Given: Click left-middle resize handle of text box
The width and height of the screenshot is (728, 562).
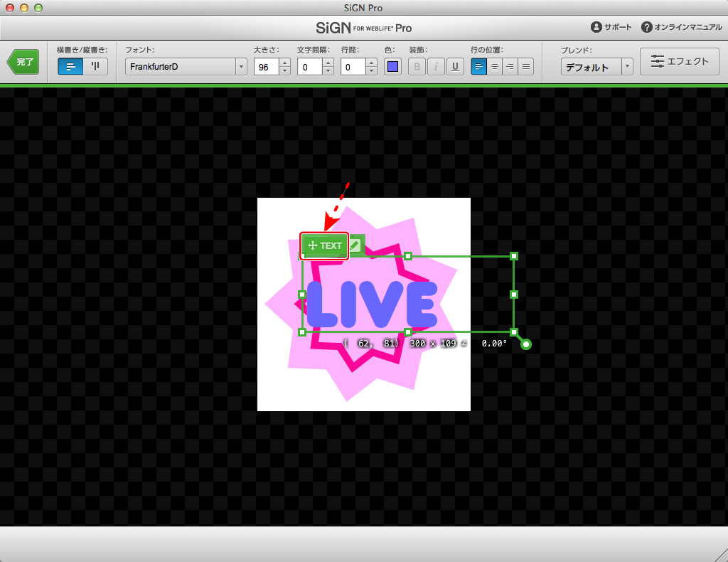Looking at the screenshot, I should pos(302,295).
